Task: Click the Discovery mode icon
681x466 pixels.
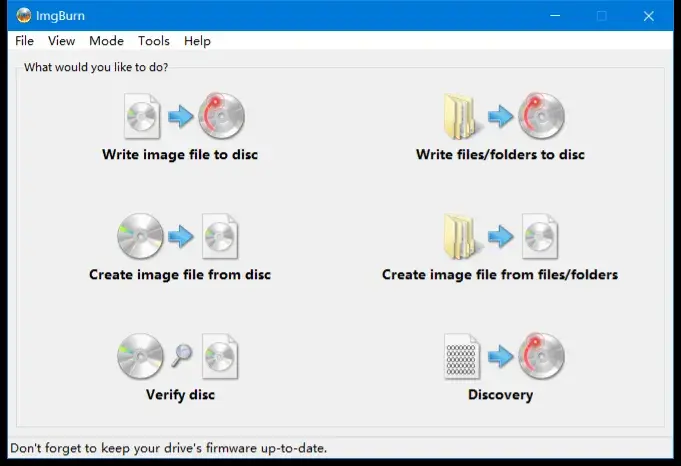Action: click(504, 356)
